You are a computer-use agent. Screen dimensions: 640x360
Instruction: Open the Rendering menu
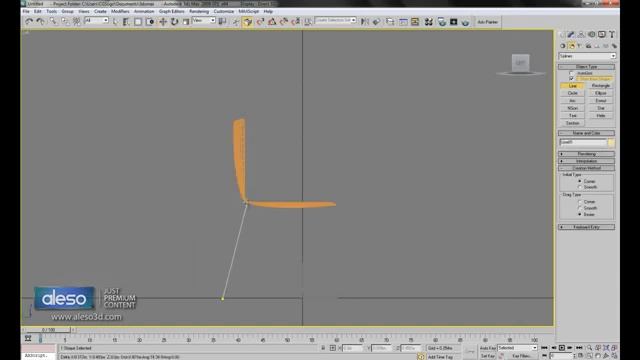point(199,11)
